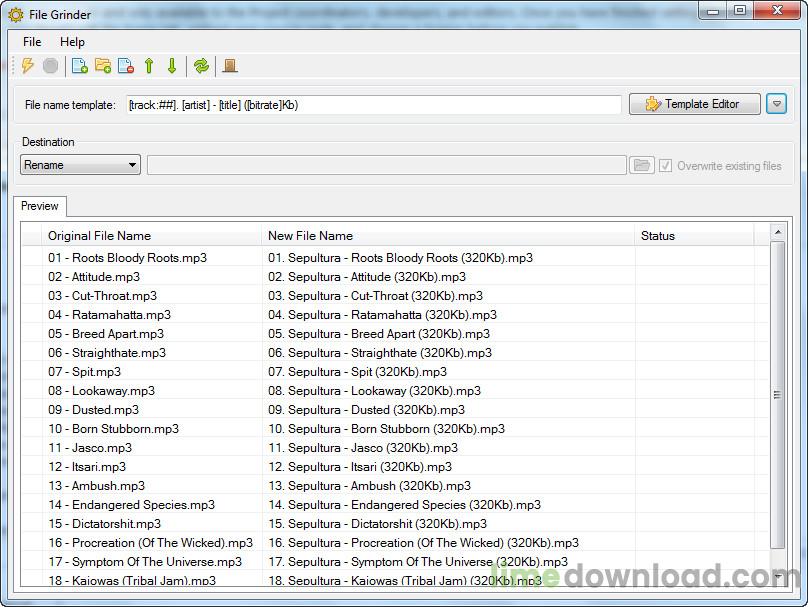Image resolution: width=808 pixels, height=607 pixels.
Task: Open the Template Editor button
Action: pos(694,104)
